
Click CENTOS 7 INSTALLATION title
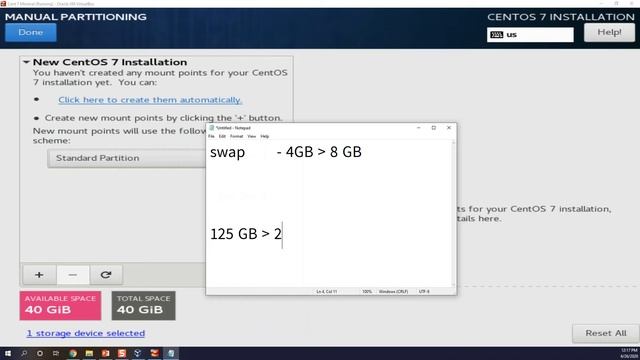coord(561,17)
